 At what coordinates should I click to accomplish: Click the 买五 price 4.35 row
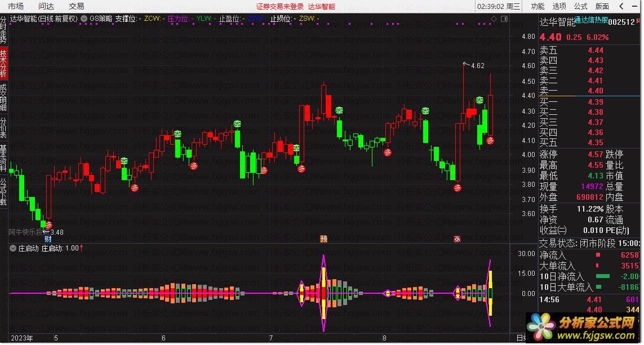[x=589, y=142]
